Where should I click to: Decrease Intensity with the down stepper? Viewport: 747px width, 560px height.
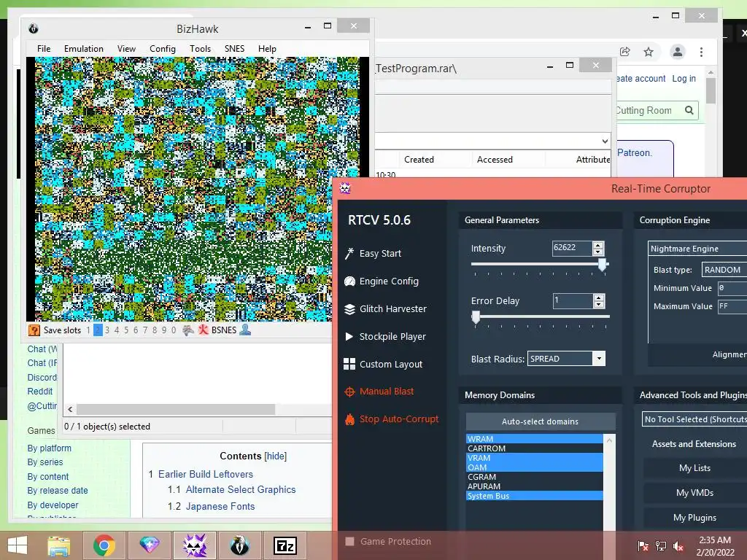click(x=598, y=252)
